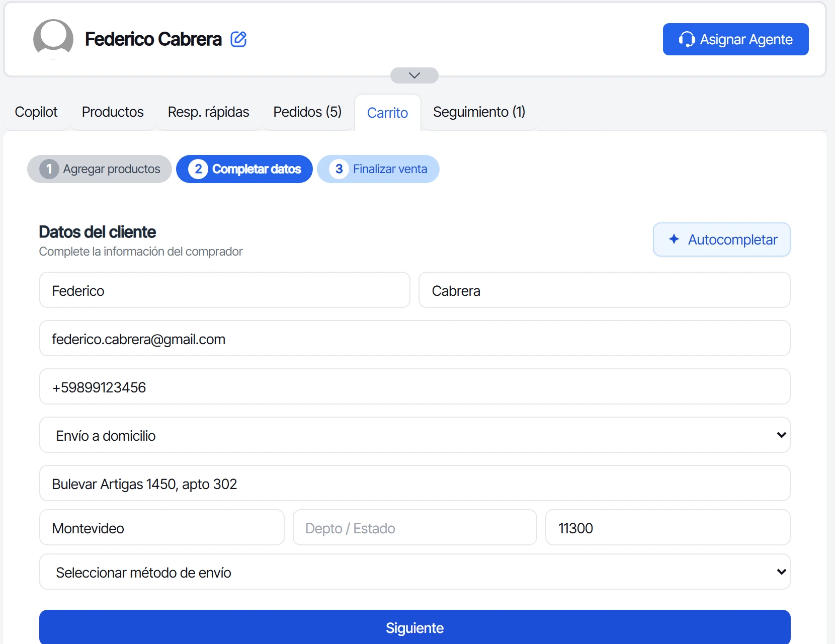Image resolution: width=835 pixels, height=644 pixels.
Task: Click the address field Bulevar Artigas 1450
Action: (415, 483)
